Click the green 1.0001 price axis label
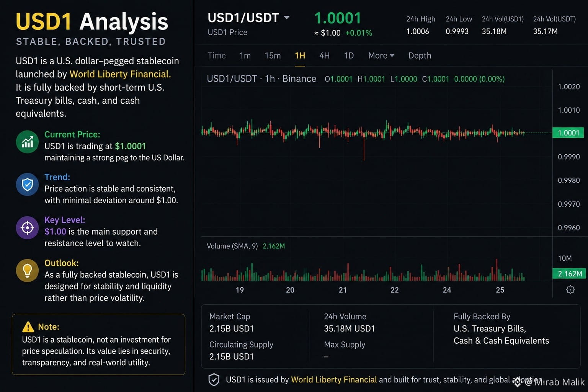 point(568,133)
